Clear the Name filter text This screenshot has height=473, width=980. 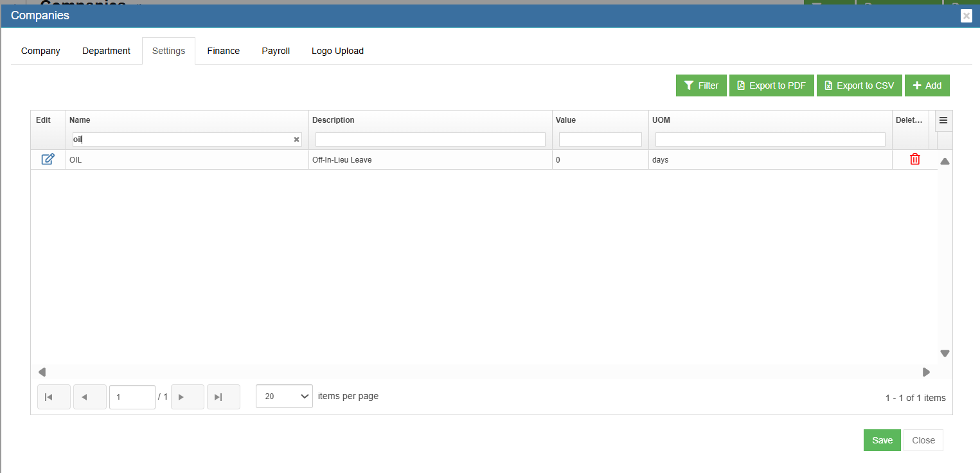tap(296, 139)
